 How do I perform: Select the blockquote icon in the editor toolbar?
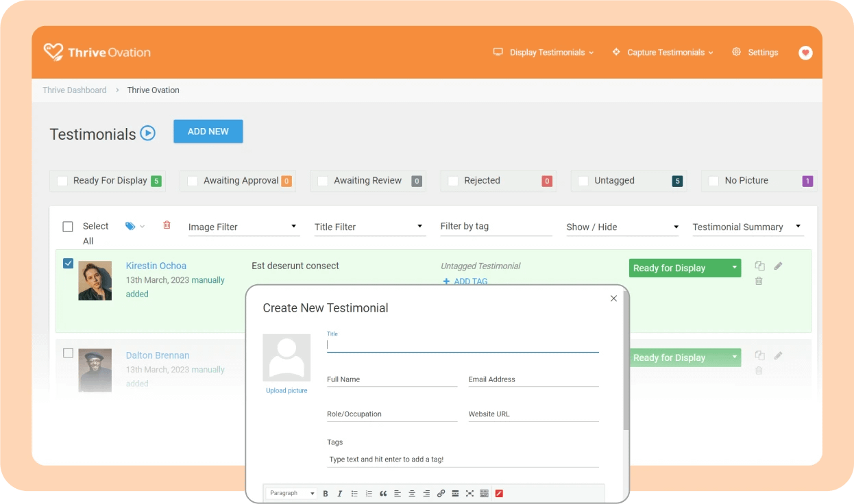(383, 493)
